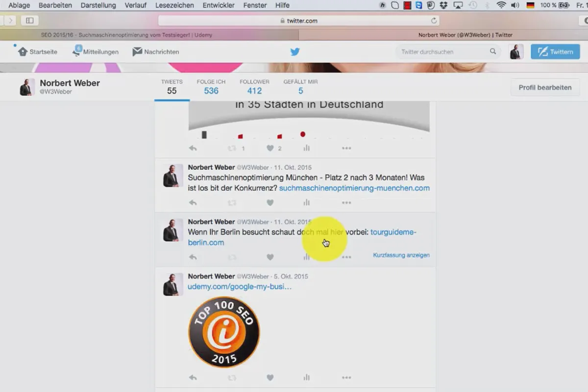Open Mitteilungen notifications bell

76,51
